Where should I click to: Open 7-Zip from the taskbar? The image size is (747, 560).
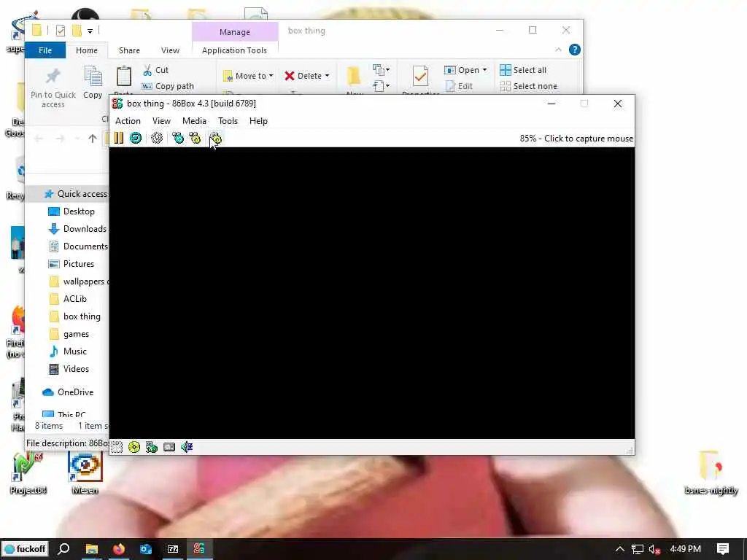click(x=172, y=549)
